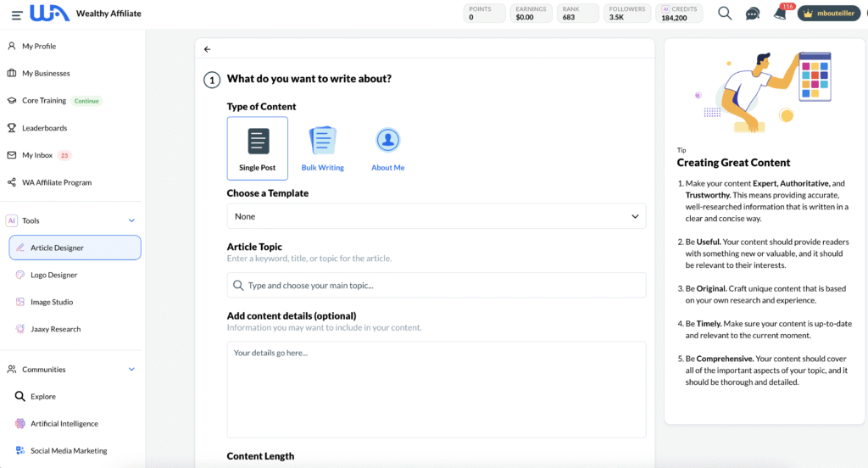Select About Me content type

(387, 148)
